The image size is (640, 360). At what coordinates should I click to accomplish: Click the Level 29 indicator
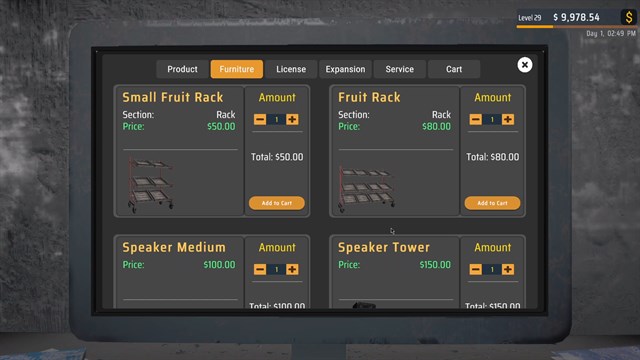click(530, 18)
